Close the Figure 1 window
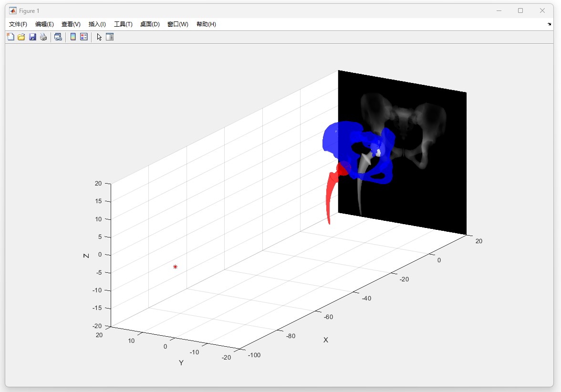This screenshot has width=561, height=392. (x=542, y=10)
